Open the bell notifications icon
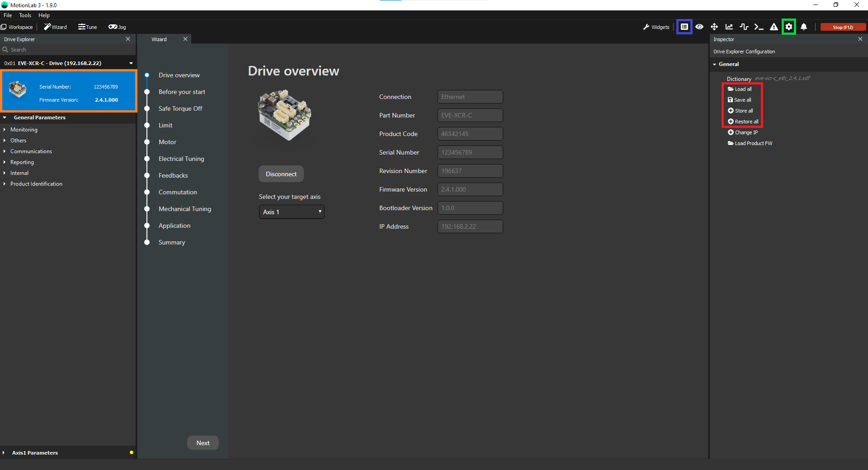Image resolution: width=868 pixels, height=470 pixels. click(x=804, y=27)
